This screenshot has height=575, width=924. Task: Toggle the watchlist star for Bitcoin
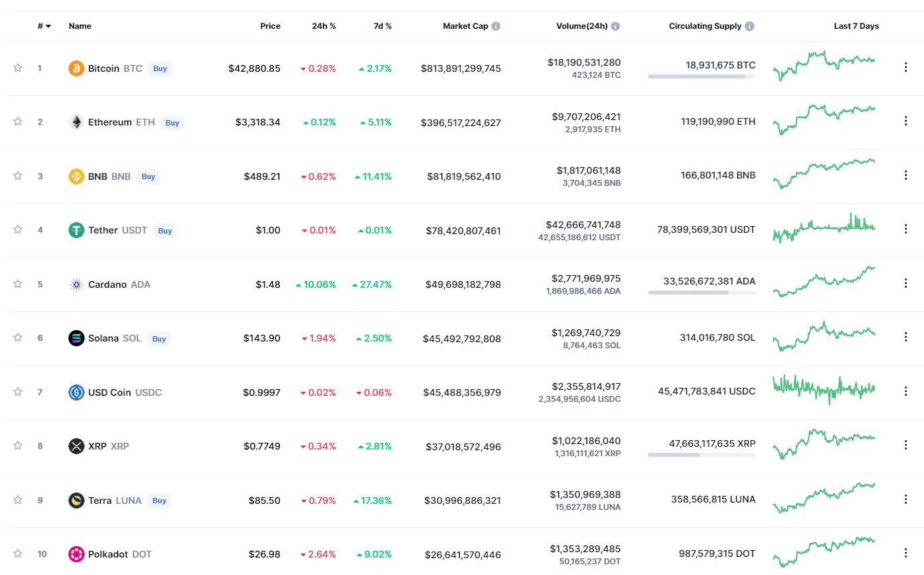click(x=18, y=68)
